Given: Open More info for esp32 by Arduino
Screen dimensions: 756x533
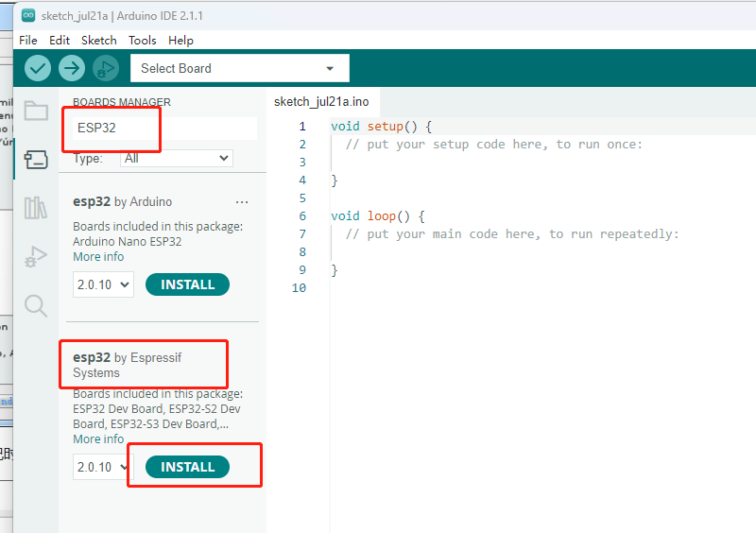Looking at the screenshot, I should (98, 257).
